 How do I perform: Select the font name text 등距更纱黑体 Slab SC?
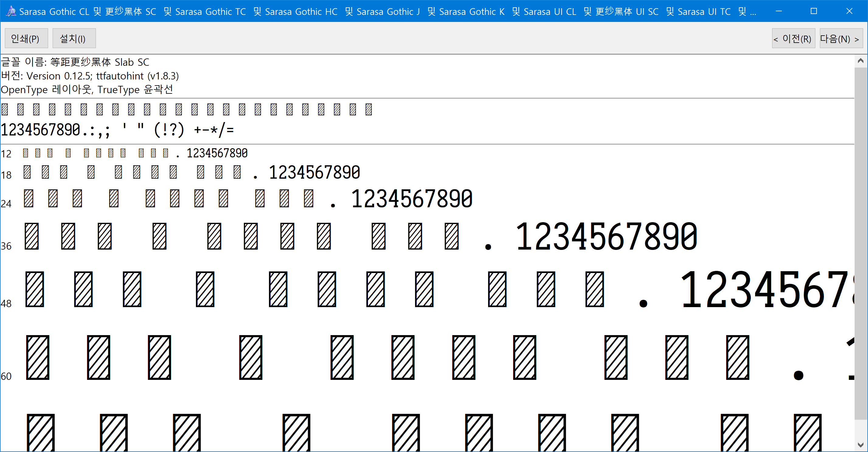(x=75, y=62)
